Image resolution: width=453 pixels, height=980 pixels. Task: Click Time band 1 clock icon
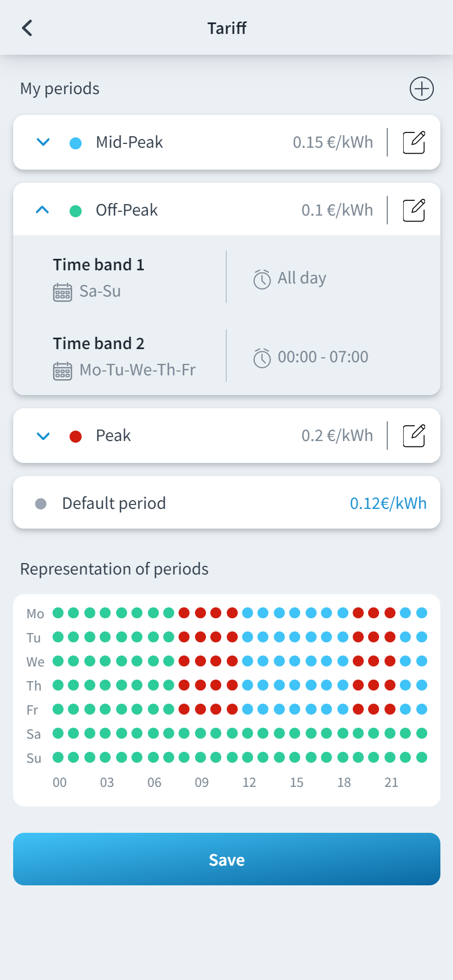point(262,279)
